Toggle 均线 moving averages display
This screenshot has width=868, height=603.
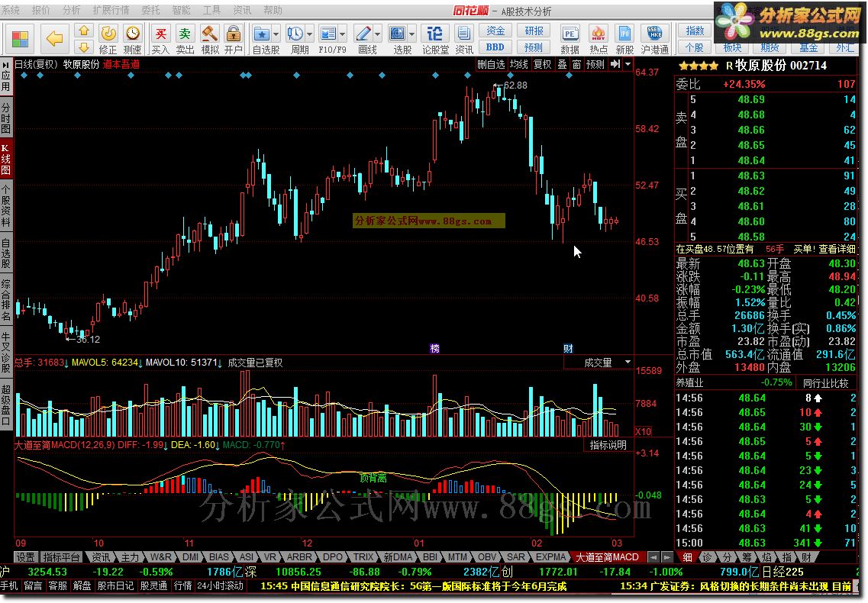coord(518,64)
